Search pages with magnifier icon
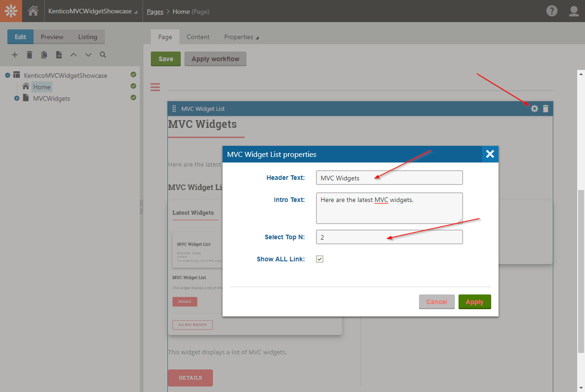585x392 pixels. [x=103, y=55]
